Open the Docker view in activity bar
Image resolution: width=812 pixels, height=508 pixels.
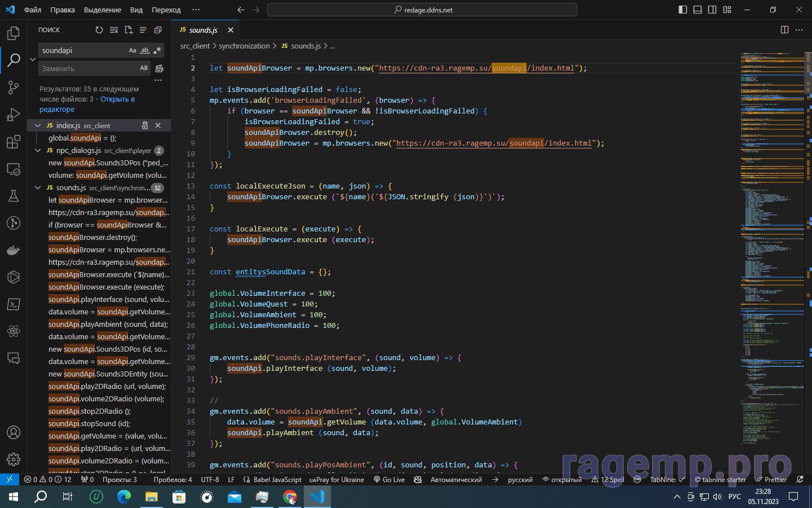pos(13,250)
